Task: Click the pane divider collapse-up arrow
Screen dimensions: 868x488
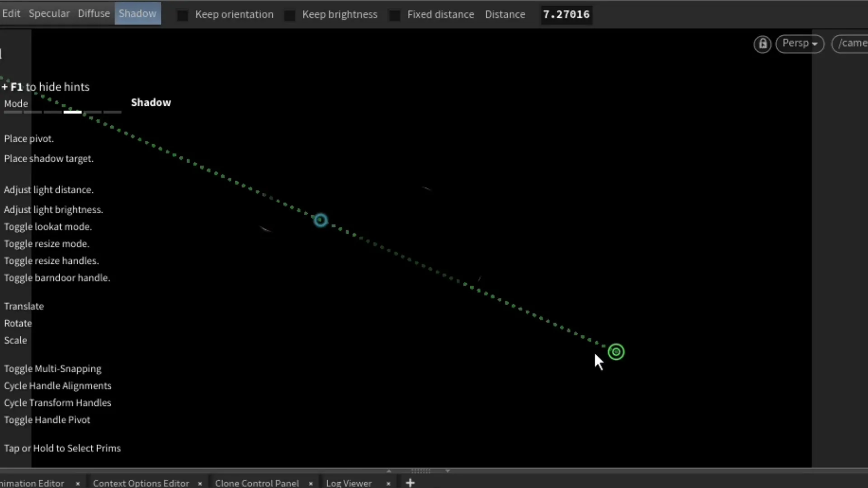Action: pos(389,471)
